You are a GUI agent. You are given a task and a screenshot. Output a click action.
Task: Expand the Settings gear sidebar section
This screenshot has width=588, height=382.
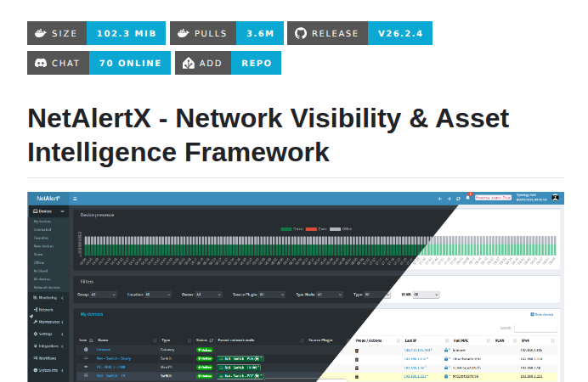point(48,334)
